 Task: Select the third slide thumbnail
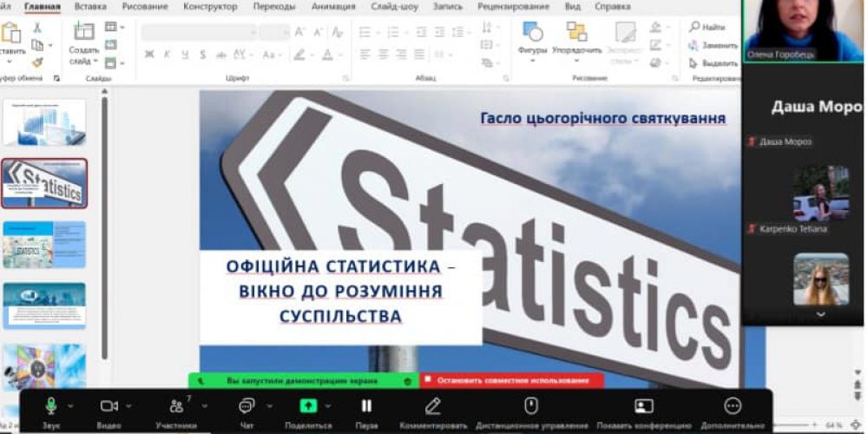[x=44, y=244]
